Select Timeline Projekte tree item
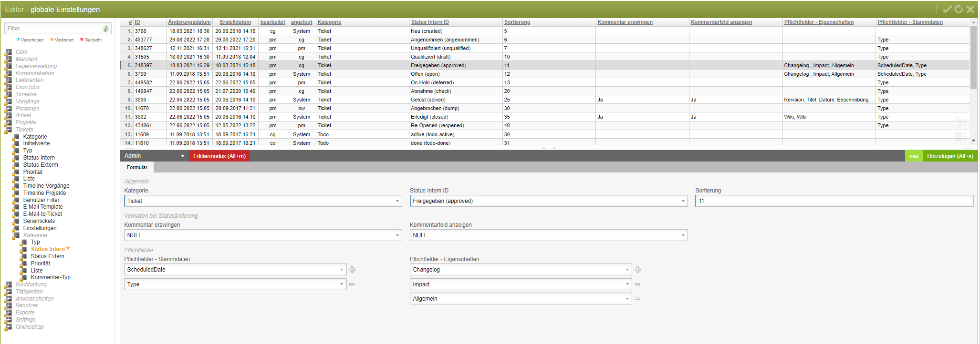 coord(44,193)
